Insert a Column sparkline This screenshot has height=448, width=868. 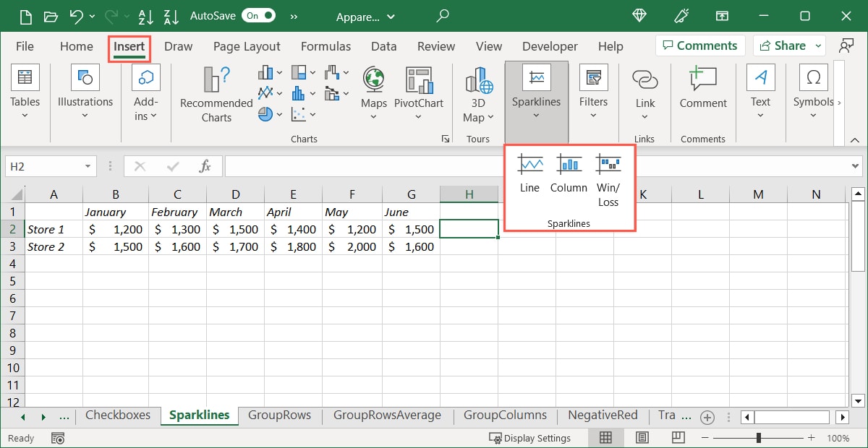tap(569, 173)
